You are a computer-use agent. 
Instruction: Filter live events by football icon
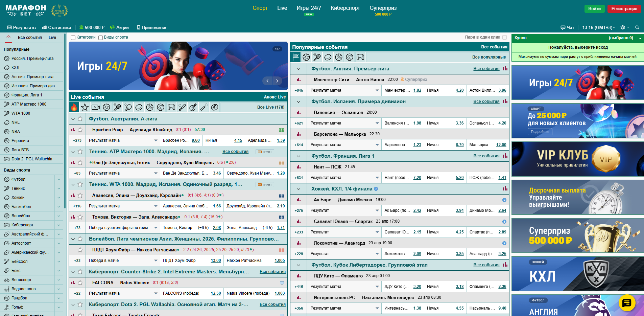106,107
